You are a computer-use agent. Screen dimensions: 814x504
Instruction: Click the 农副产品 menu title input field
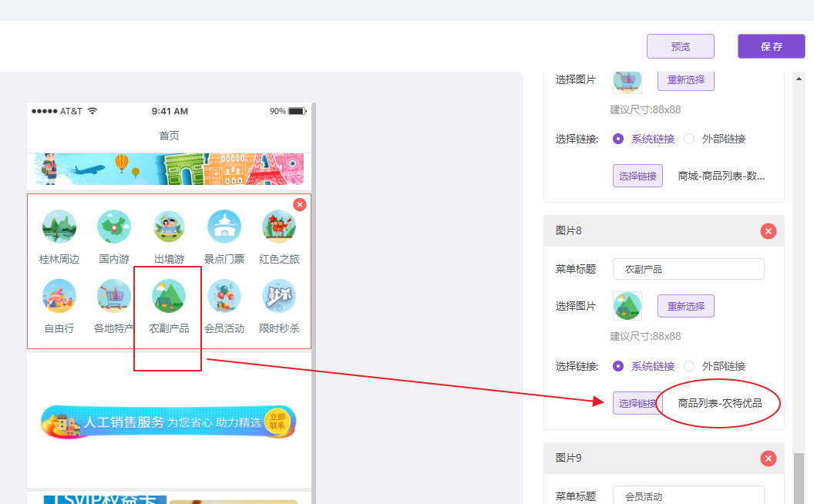click(688, 269)
